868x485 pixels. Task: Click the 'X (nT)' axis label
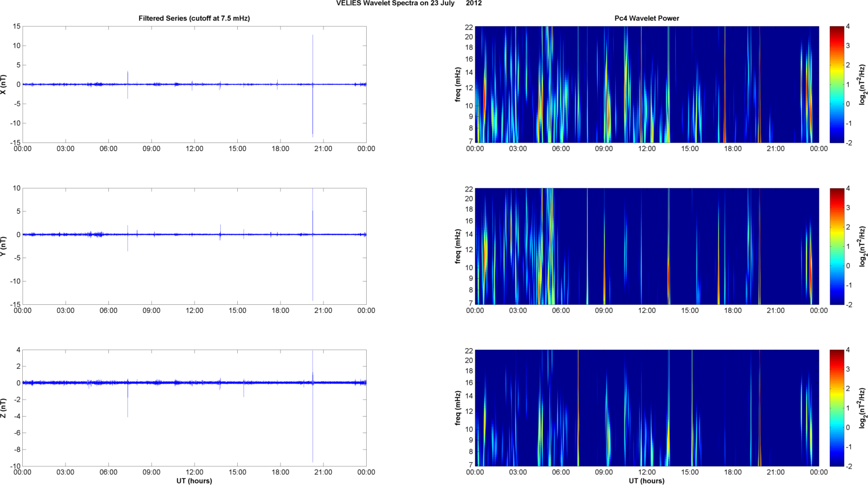[3, 84]
